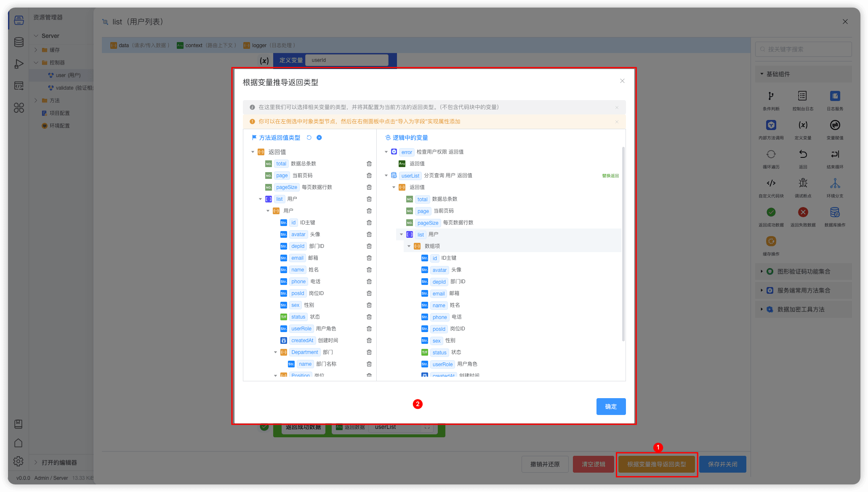Select the 数据库操作 component
Image resolution: width=868 pixels, height=492 pixels.
click(x=835, y=217)
